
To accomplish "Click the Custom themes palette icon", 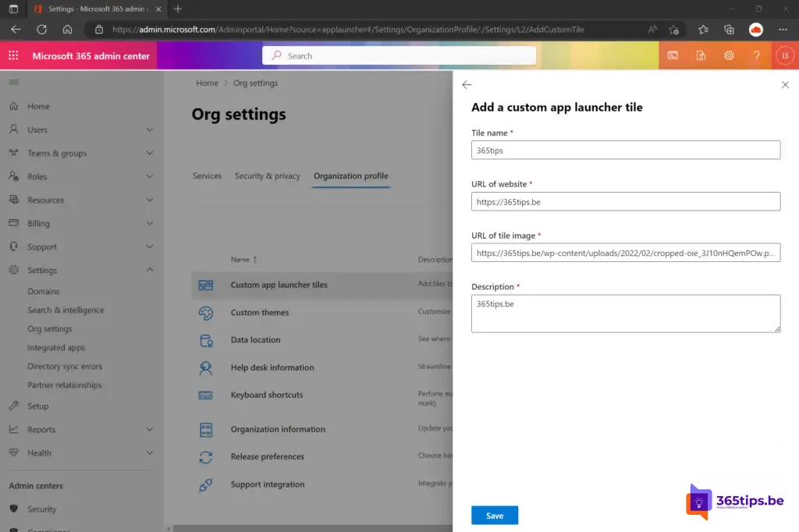I will point(206,313).
